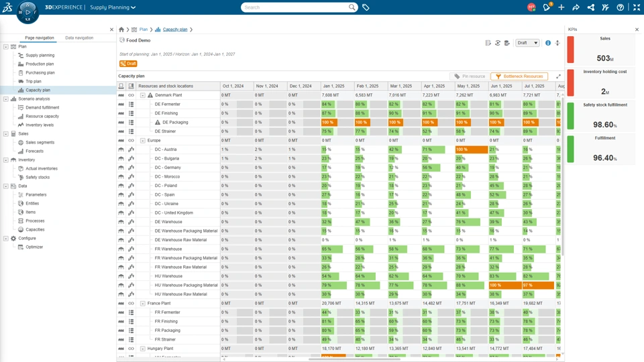
Task: Open the user profile avatar
Action: point(531,7)
